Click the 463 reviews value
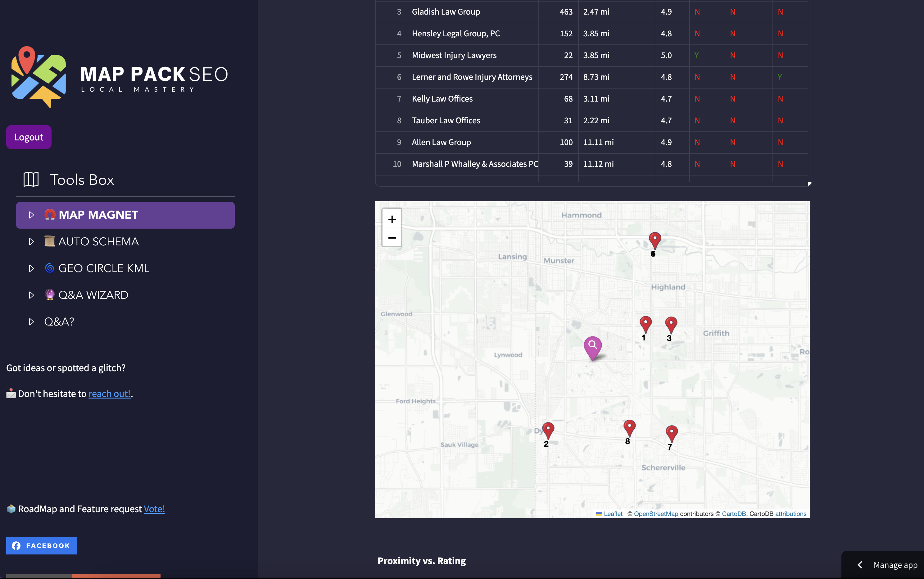This screenshot has width=924, height=579. point(566,12)
